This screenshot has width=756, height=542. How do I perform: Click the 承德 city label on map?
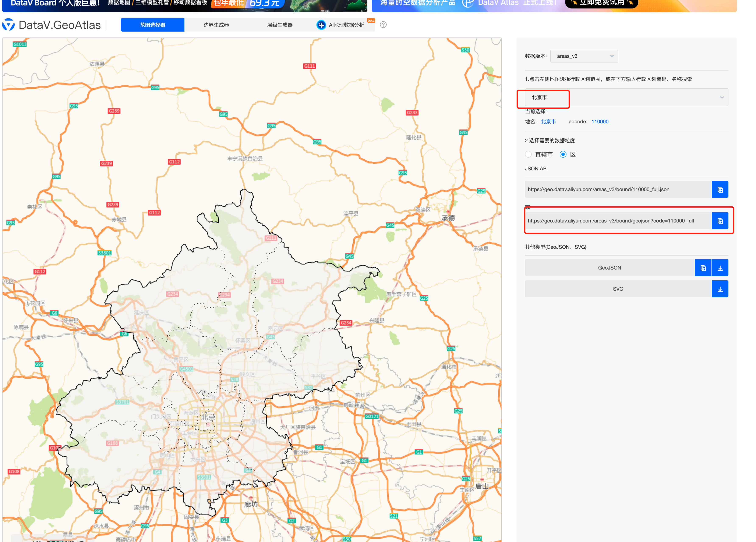pyautogui.click(x=448, y=218)
